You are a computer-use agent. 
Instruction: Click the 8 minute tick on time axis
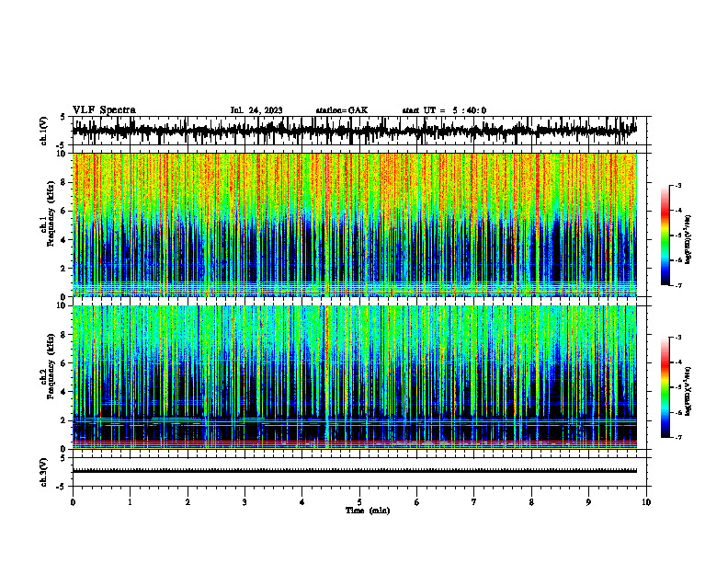coord(531,502)
